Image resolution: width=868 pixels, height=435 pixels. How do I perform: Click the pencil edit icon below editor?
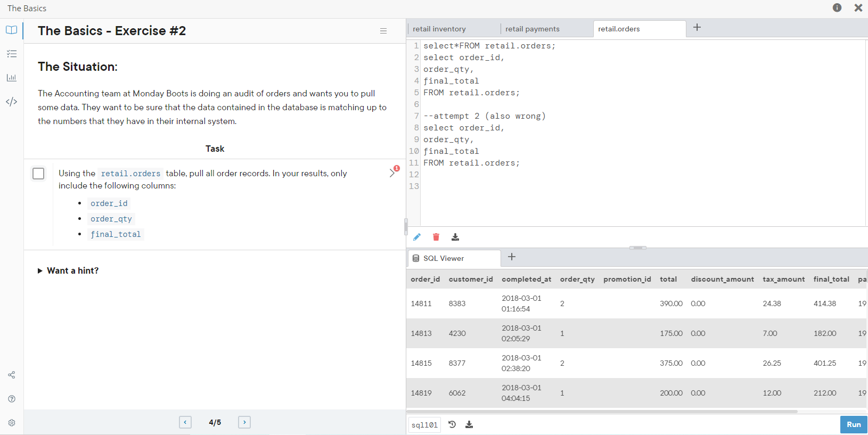coord(417,237)
